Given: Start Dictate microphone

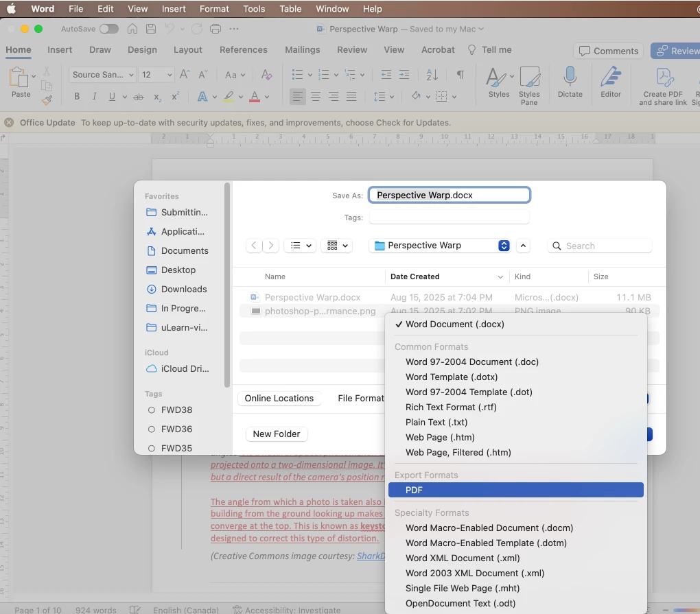Looking at the screenshot, I should coord(570,82).
